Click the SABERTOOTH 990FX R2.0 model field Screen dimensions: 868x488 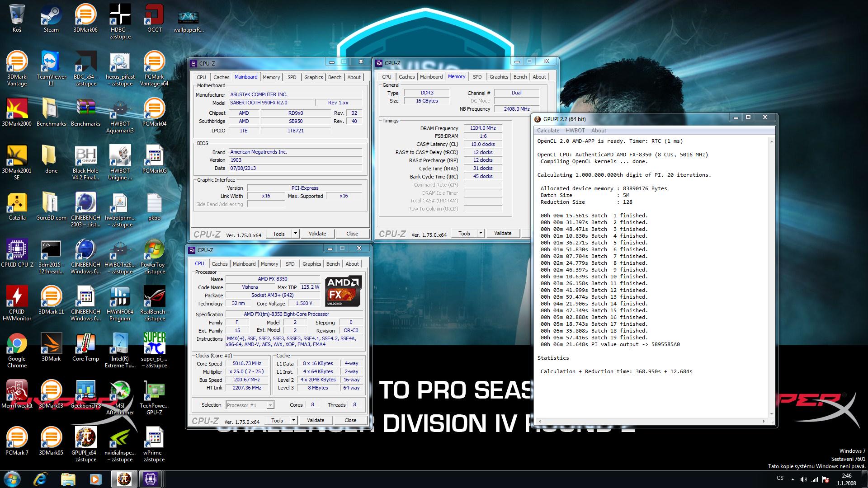[270, 103]
